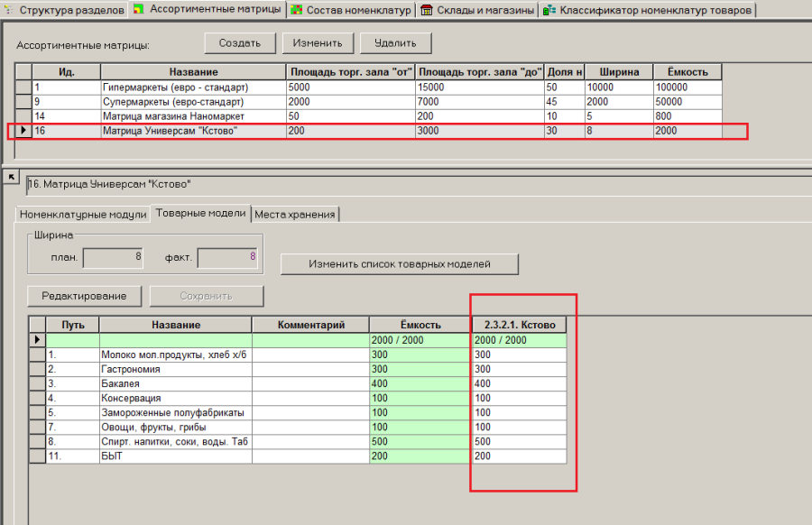Select Гипермаркеты (евро - стандарт) row name
This screenshot has width=812, height=525.
click(193, 87)
